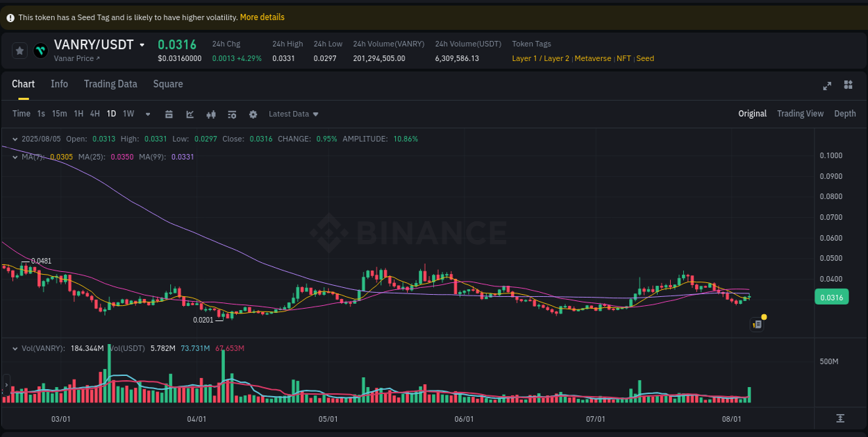Open the VANRY/USDT pair dropdown
Viewport: 868px width, 437px height.
tap(142, 44)
